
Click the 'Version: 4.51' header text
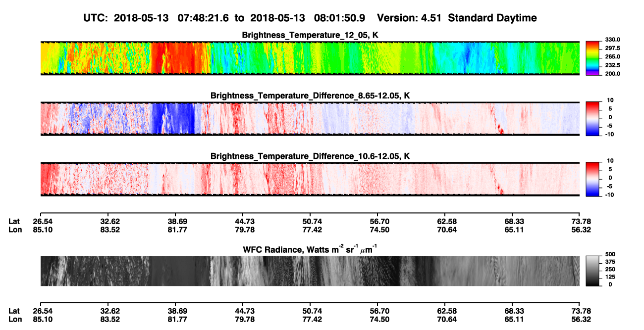(409, 18)
